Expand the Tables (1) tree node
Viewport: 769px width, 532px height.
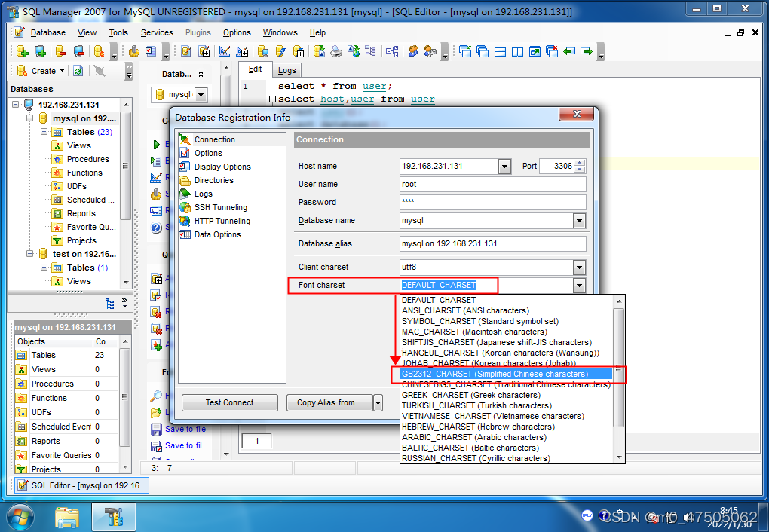tap(44, 268)
